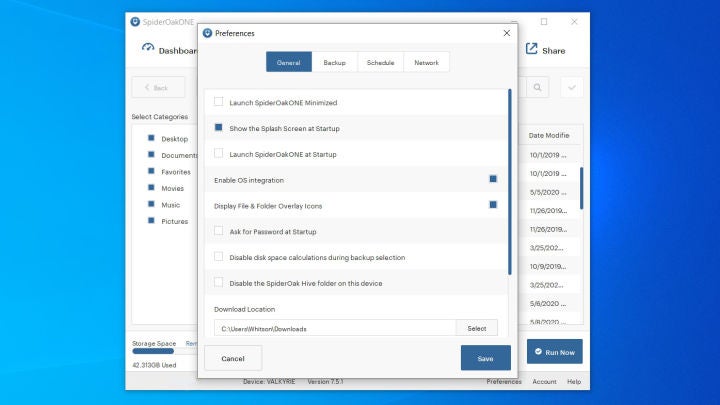720x405 pixels.
Task: Toggle Enable OS integration checkbox
Action: 493,179
